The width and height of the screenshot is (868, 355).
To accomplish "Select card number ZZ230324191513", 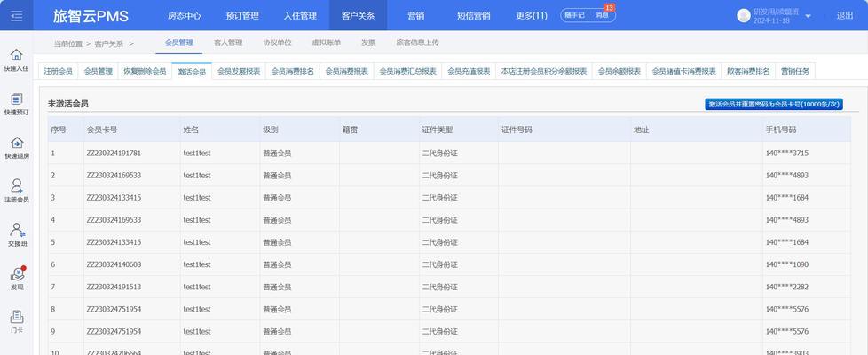I will tap(114, 287).
